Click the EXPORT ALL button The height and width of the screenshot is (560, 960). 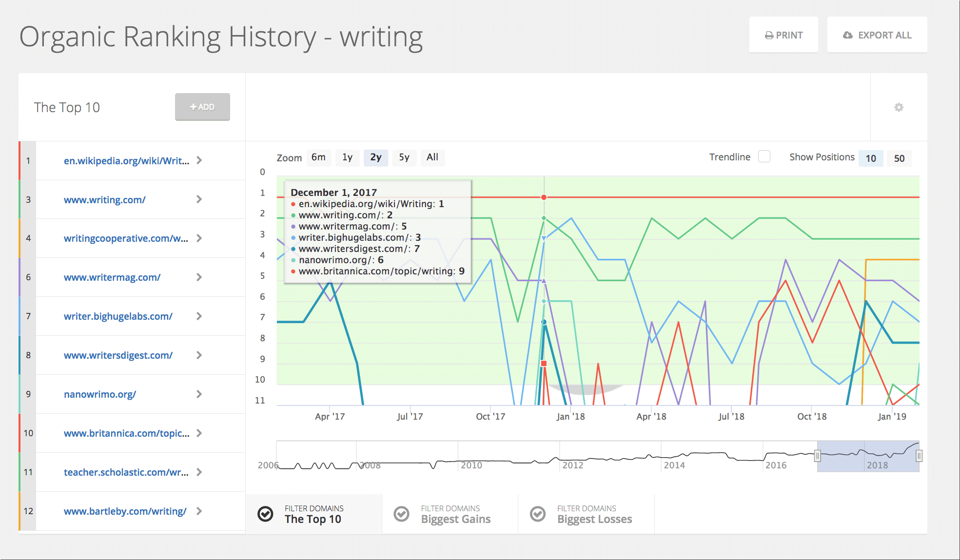(x=877, y=35)
